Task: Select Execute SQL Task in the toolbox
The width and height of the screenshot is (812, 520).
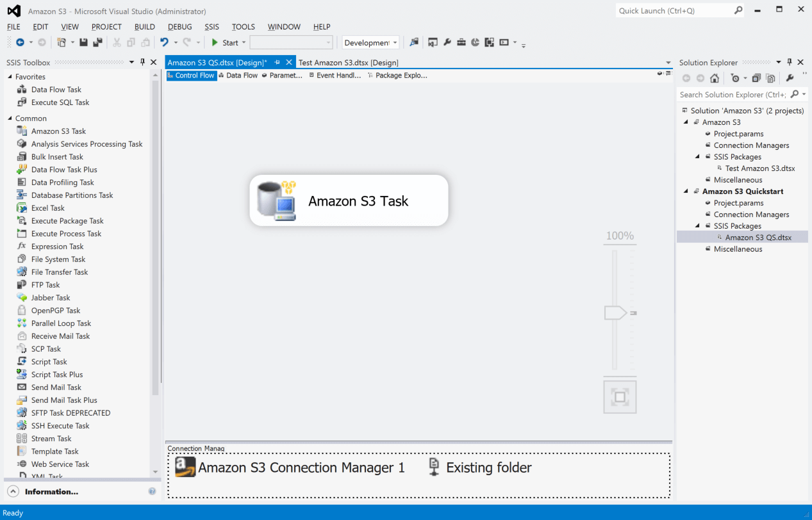Action: pos(60,102)
